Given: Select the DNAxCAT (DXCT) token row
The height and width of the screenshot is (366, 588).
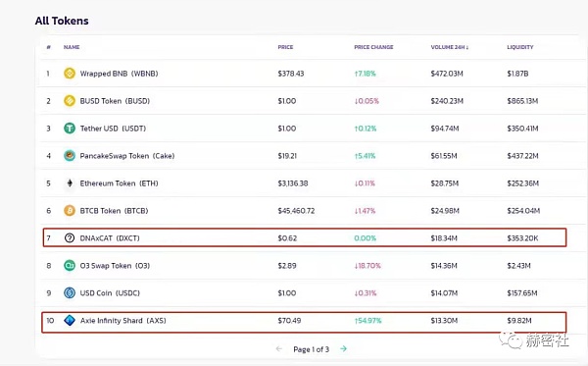Looking at the screenshot, I should tap(305, 237).
